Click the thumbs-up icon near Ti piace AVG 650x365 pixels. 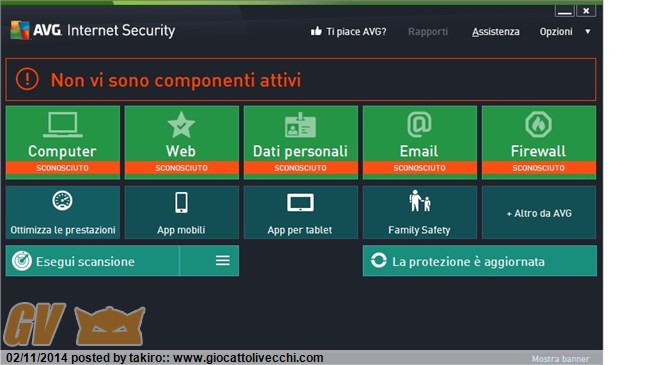coord(316,31)
